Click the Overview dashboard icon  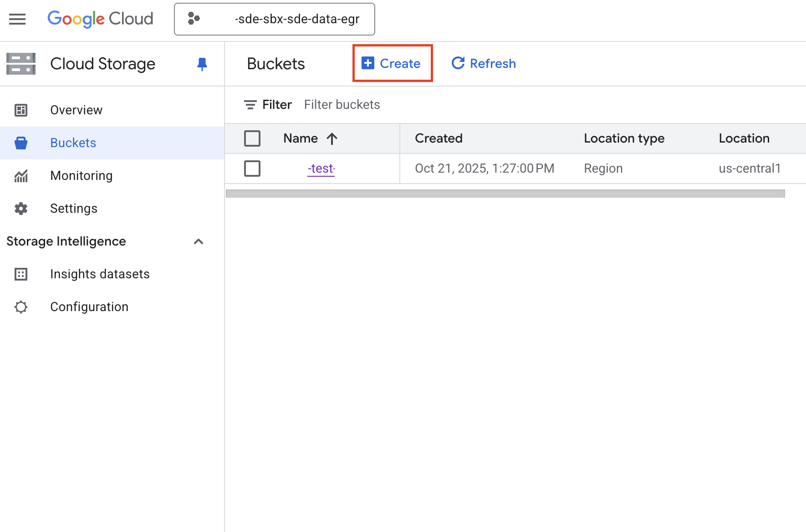click(21, 110)
